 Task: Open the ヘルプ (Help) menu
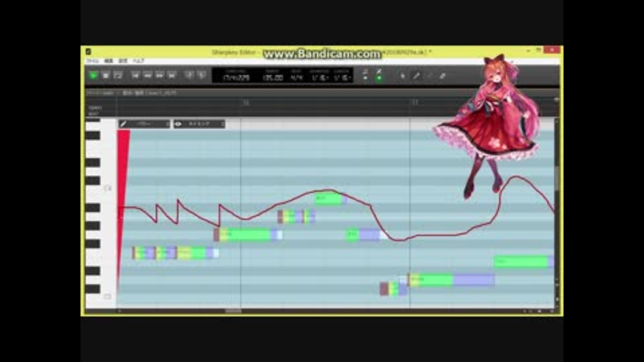click(x=138, y=61)
